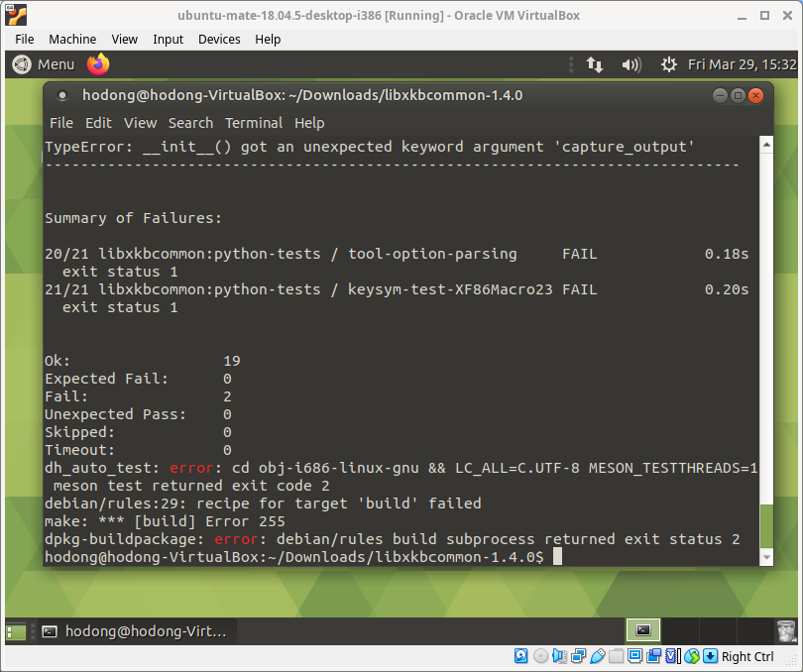Click the green terminal scrollbar thumb
This screenshot has height=672, width=803.
click(x=766, y=526)
